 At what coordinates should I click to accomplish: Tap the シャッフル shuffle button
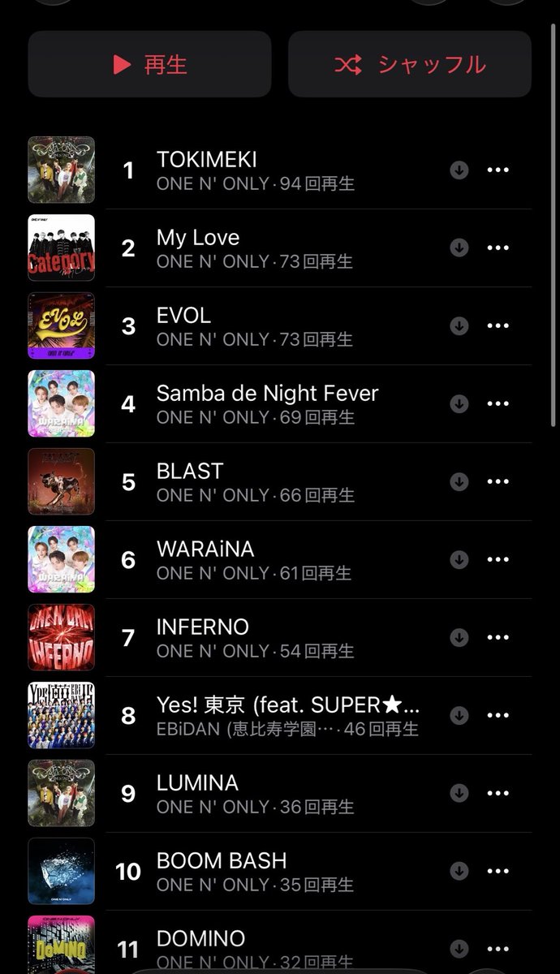[410, 64]
